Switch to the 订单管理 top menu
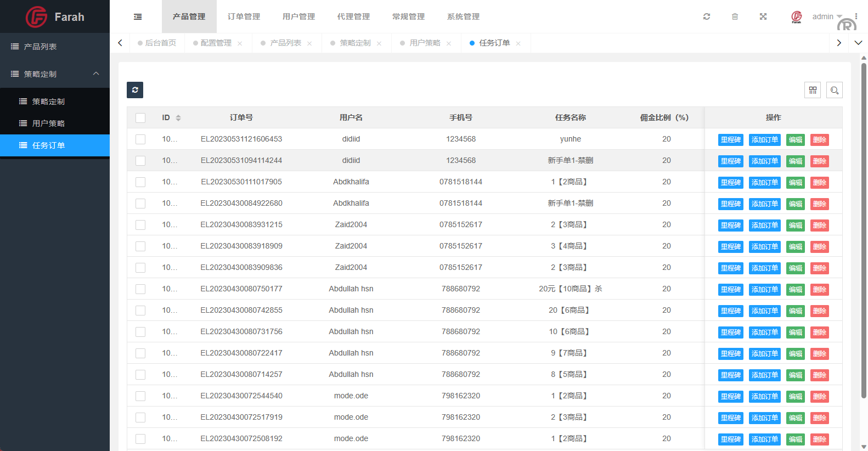 (x=244, y=16)
